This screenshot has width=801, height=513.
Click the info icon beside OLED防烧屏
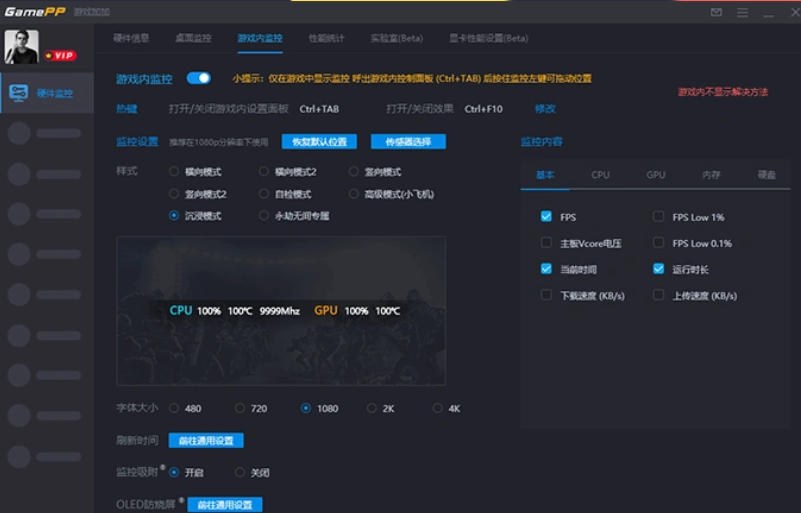point(182,500)
